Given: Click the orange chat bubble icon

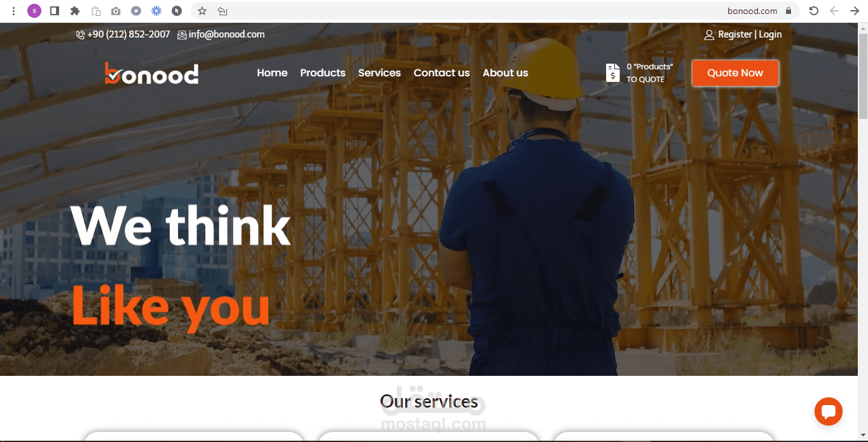Looking at the screenshot, I should click(x=828, y=411).
